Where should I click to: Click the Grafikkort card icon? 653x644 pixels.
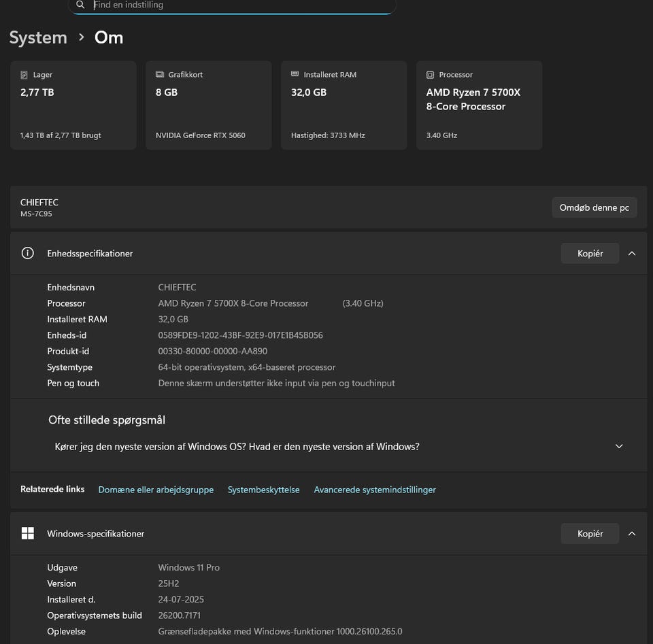pyautogui.click(x=160, y=75)
